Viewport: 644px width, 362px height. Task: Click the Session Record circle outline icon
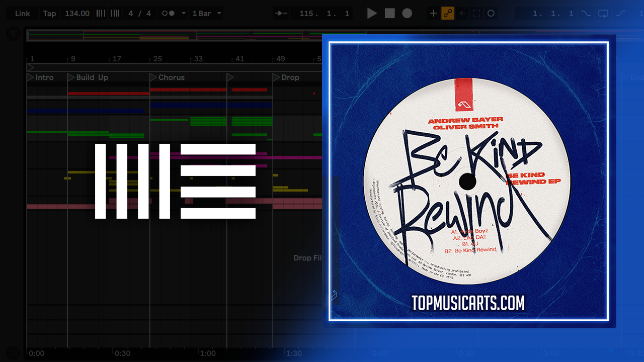point(491,14)
